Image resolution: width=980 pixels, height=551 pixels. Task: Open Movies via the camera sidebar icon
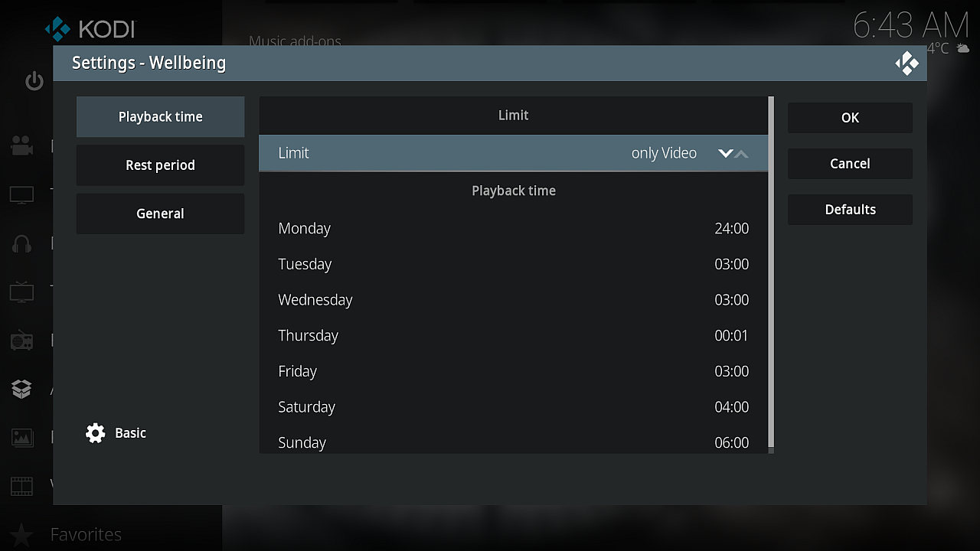(21, 146)
